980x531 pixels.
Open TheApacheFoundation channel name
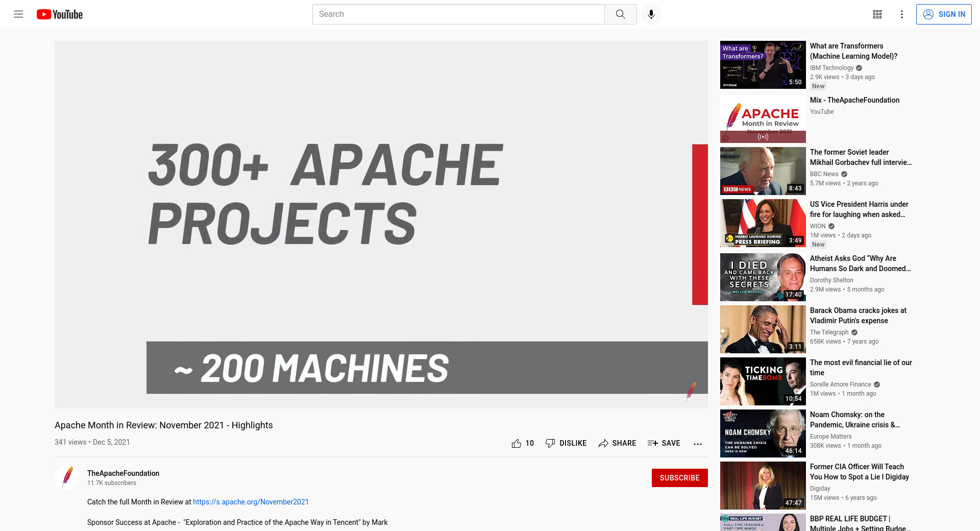pyautogui.click(x=123, y=473)
